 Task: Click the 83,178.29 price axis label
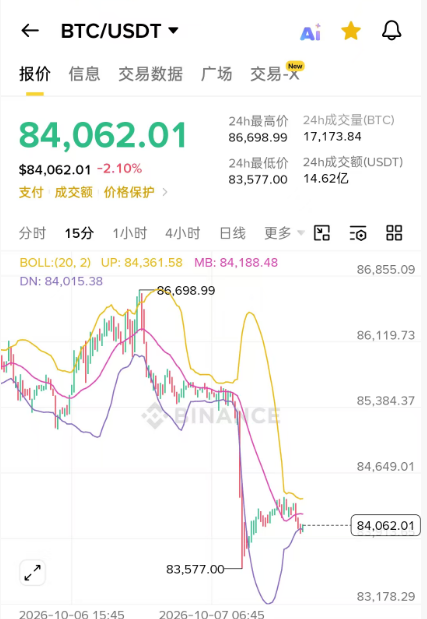coord(386,596)
